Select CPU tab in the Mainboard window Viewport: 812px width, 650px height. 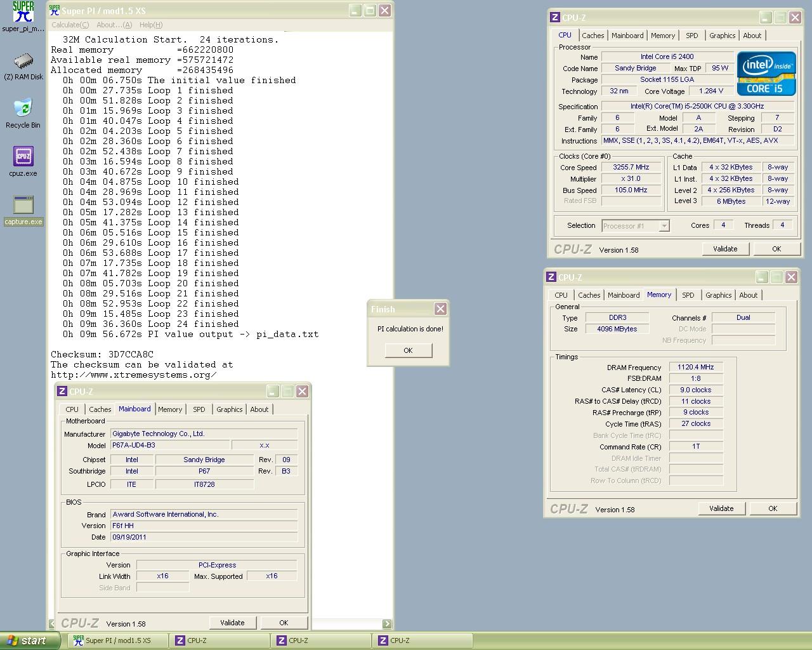pyautogui.click(x=72, y=409)
